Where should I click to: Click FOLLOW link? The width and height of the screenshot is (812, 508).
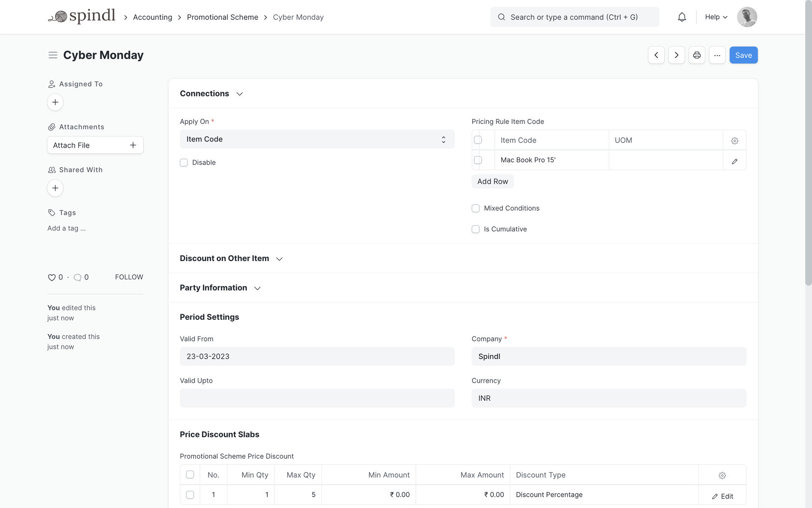tap(129, 277)
